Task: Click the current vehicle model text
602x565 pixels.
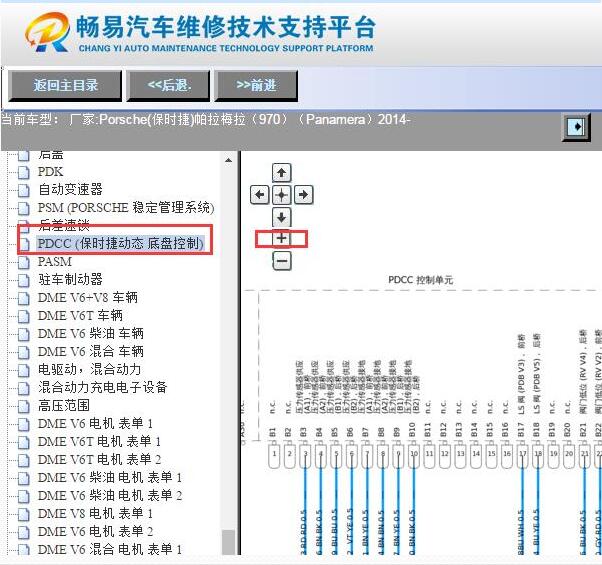Action: 206,119
